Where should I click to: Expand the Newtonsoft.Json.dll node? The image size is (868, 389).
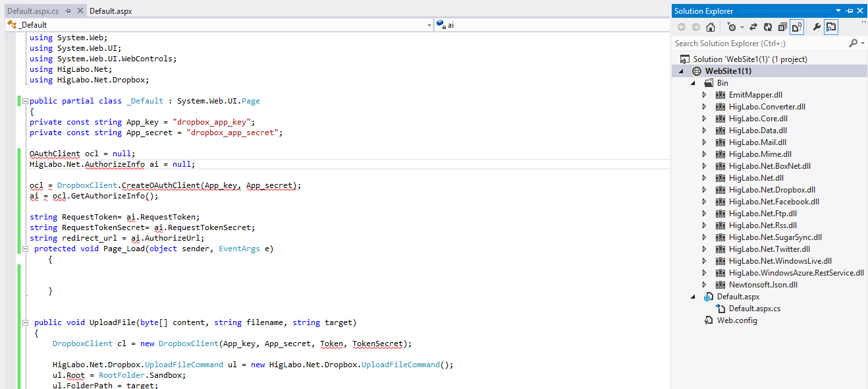(705, 285)
